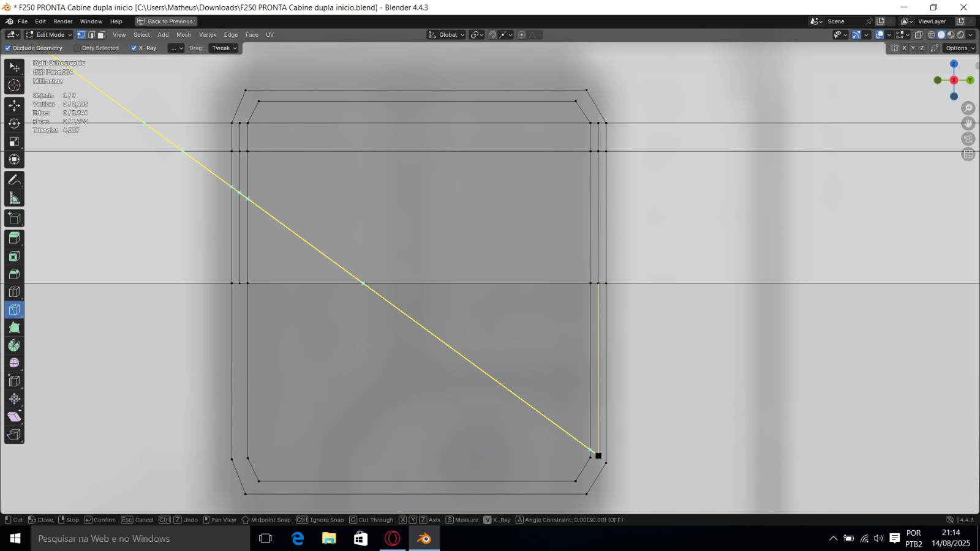The height and width of the screenshot is (551, 980).
Task: Switch to vertex select mode
Action: point(81,35)
